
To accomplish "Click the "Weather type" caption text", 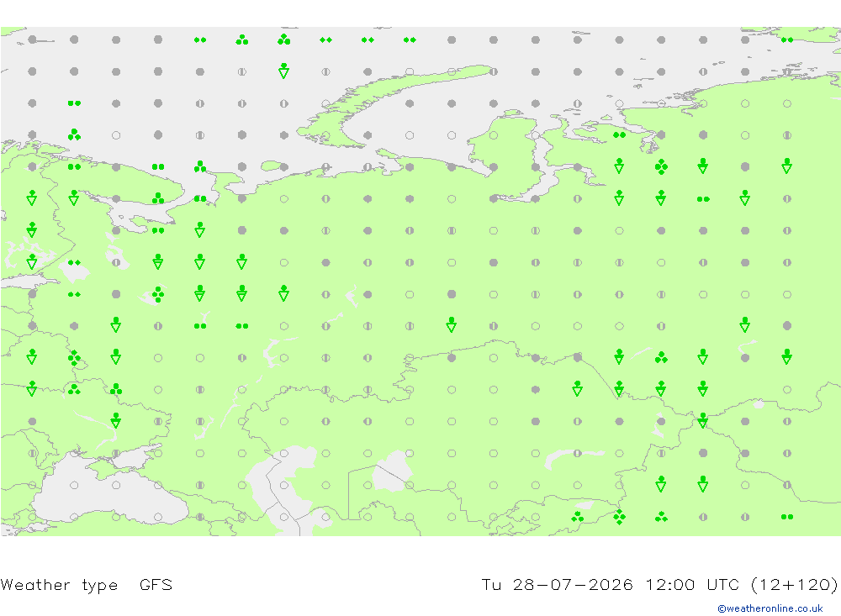I will 59,585.
